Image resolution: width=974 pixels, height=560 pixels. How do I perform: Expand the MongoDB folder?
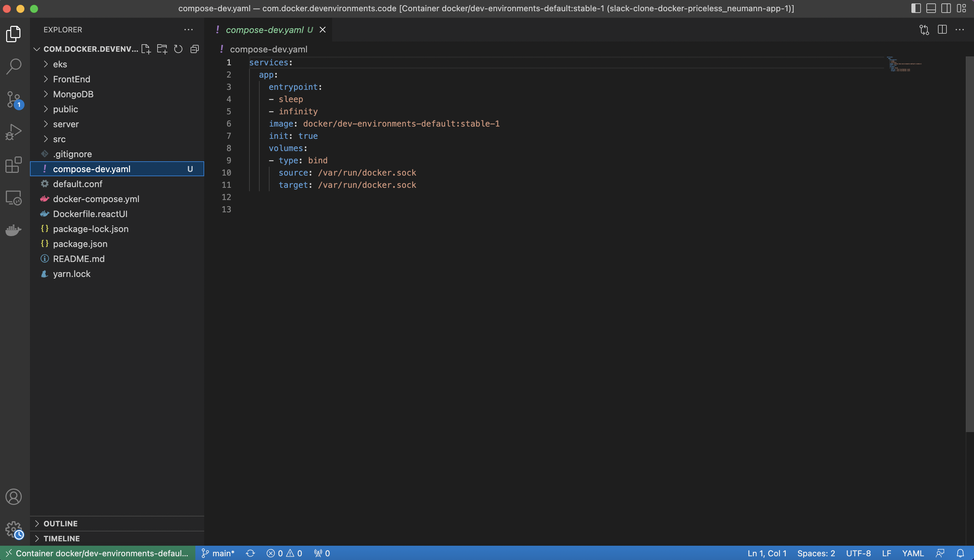point(117,94)
